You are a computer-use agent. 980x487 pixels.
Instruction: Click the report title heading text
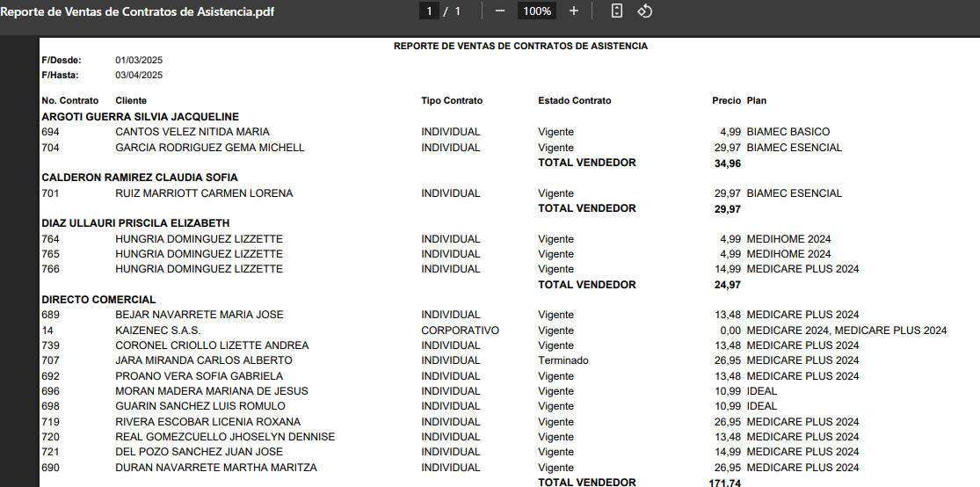click(520, 46)
